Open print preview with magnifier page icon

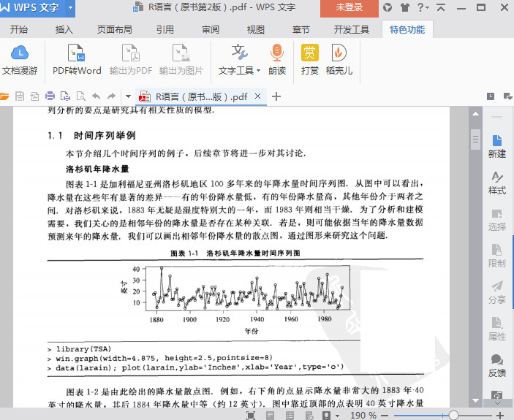click(x=80, y=96)
